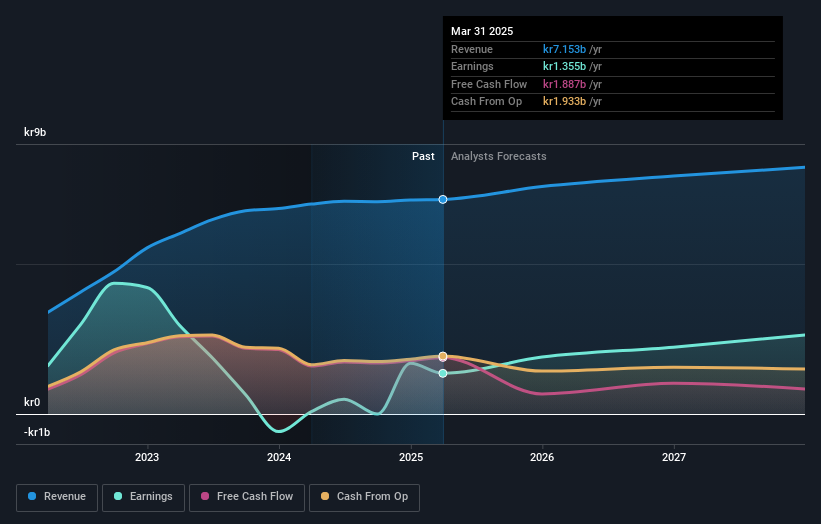Click the kr1.355b earnings value
Screen dimensions: 821x524
564,66
